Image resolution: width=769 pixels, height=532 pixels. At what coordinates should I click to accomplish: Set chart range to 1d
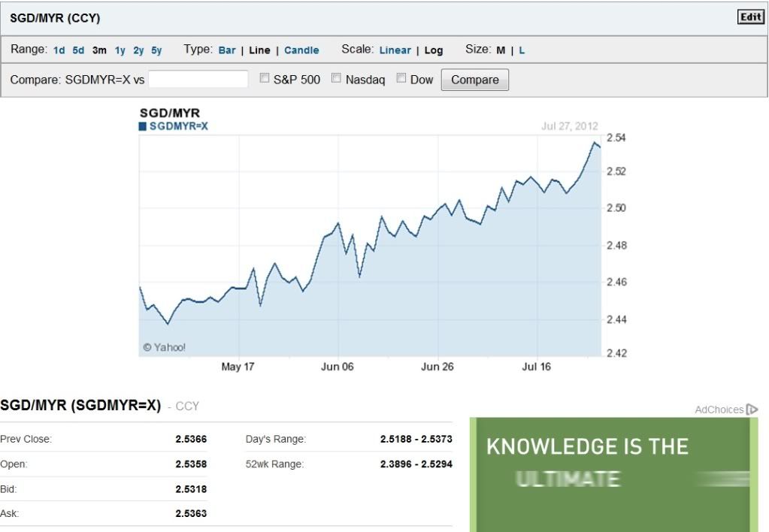(x=59, y=50)
